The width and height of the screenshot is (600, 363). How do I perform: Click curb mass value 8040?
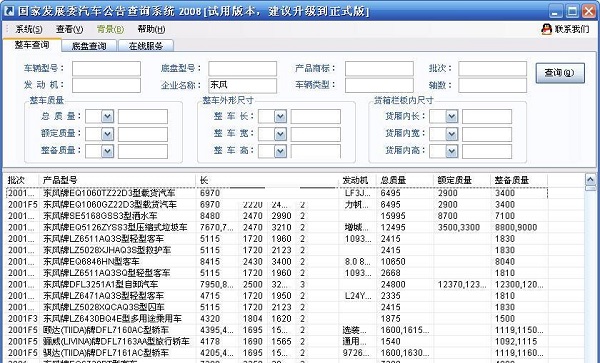coord(505,262)
